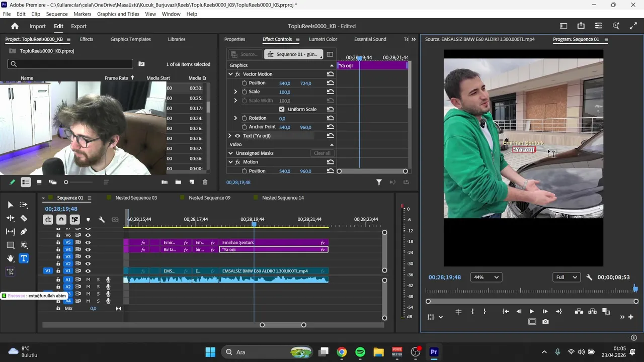Select the Pen tool

pyautogui.click(x=24, y=232)
